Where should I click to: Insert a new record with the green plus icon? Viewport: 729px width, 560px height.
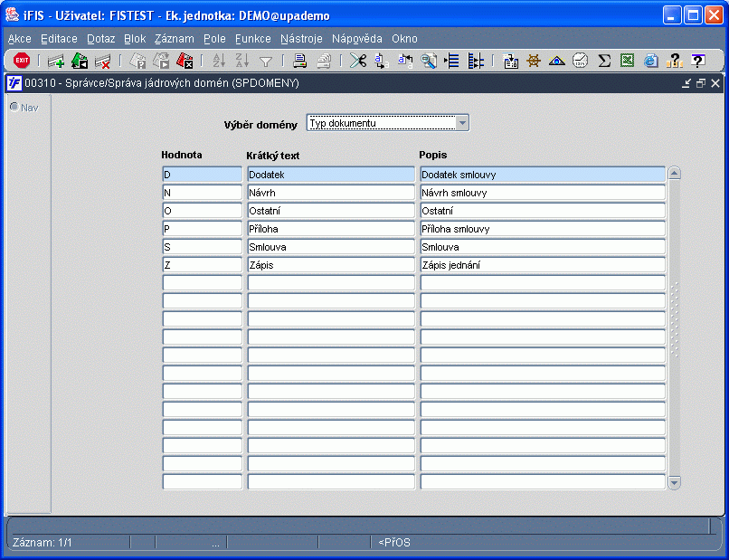click(x=56, y=61)
